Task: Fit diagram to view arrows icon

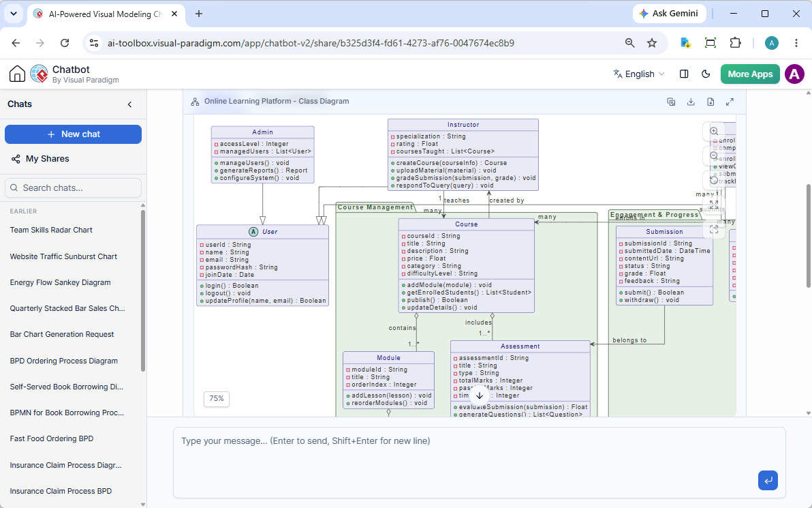Action: click(x=714, y=205)
